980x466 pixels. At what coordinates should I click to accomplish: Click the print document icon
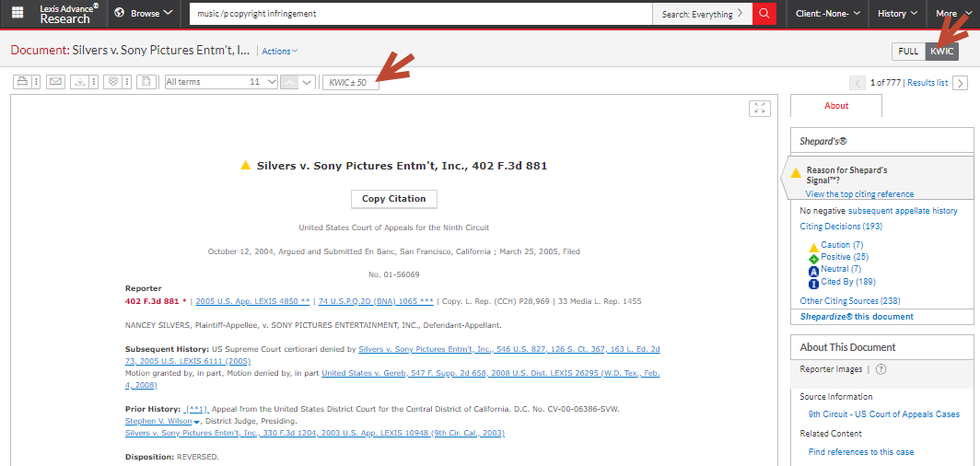(22, 82)
